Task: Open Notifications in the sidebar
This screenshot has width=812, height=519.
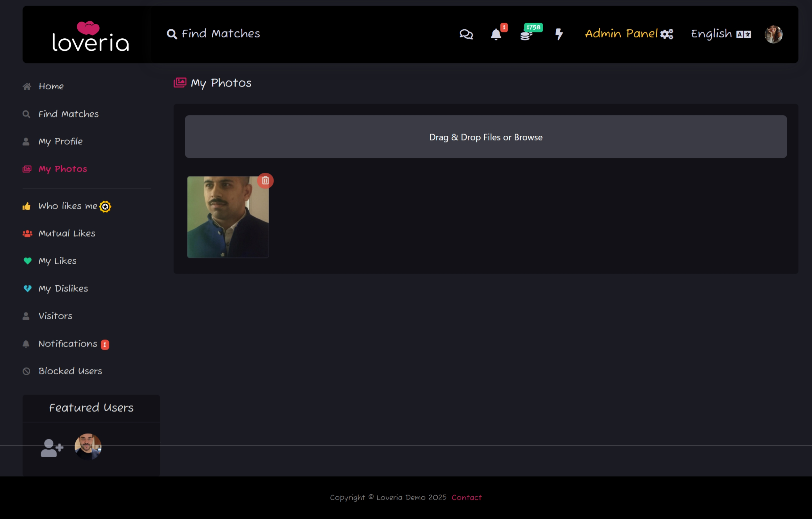Action: coord(68,344)
